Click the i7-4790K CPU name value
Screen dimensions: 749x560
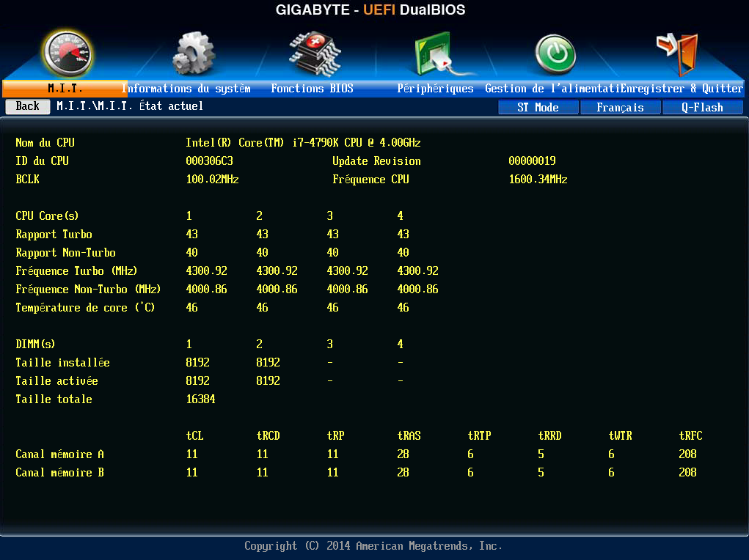coord(303,143)
